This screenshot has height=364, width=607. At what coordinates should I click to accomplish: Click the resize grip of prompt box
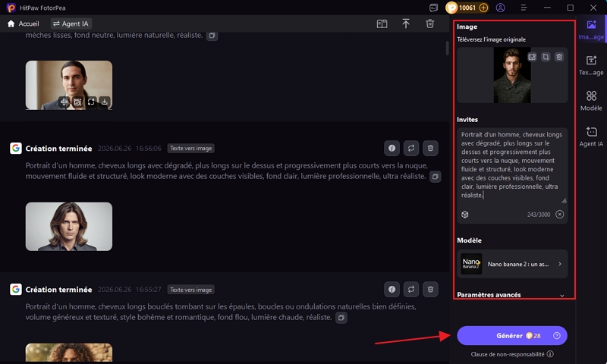pyautogui.click(x=564, y=200)
